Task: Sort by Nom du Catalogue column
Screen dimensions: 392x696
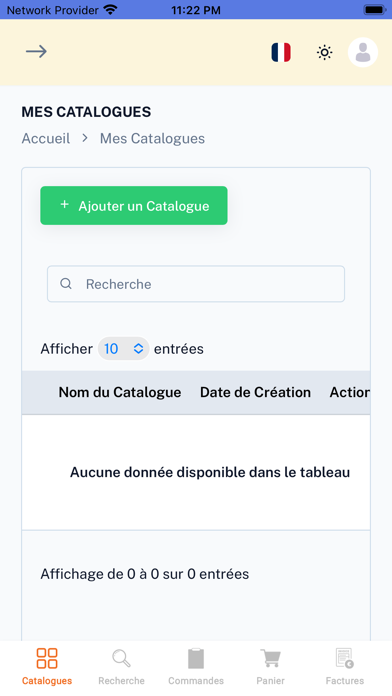Action: [x=120, y=392]
